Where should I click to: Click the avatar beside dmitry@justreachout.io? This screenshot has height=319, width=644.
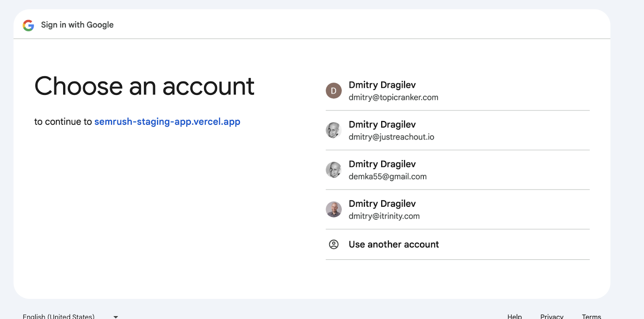pos(333,130)
